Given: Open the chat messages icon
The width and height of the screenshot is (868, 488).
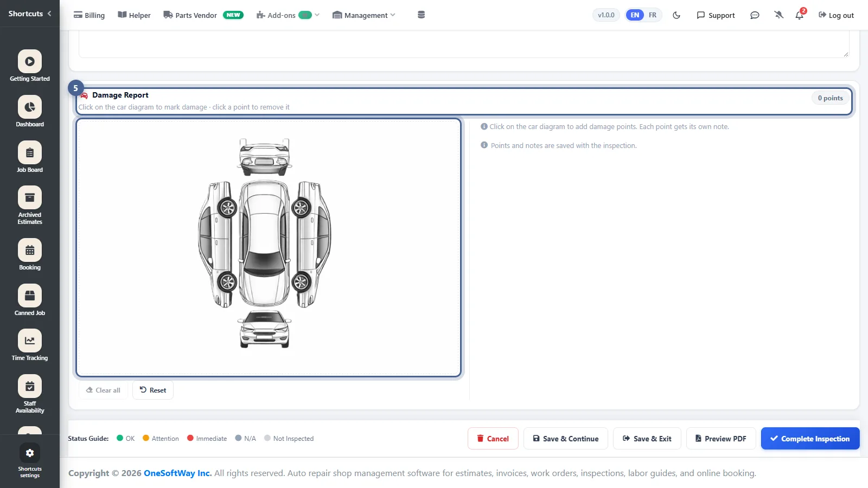Looking at the screenshot, I should point(755,15).
